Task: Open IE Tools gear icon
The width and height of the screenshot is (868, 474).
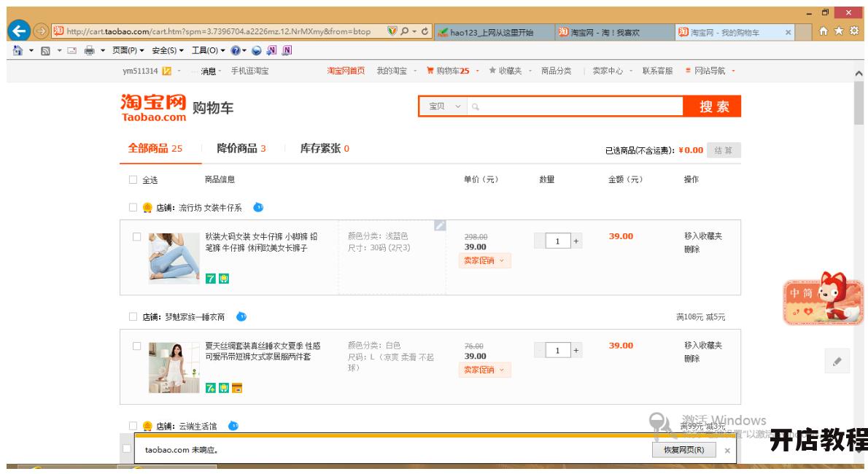Action: point(854,31)
